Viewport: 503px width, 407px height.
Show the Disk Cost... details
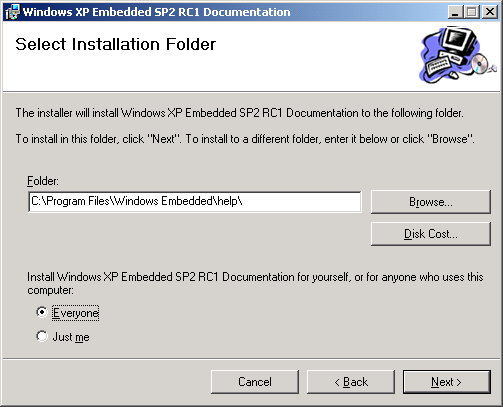pos(431,234)
